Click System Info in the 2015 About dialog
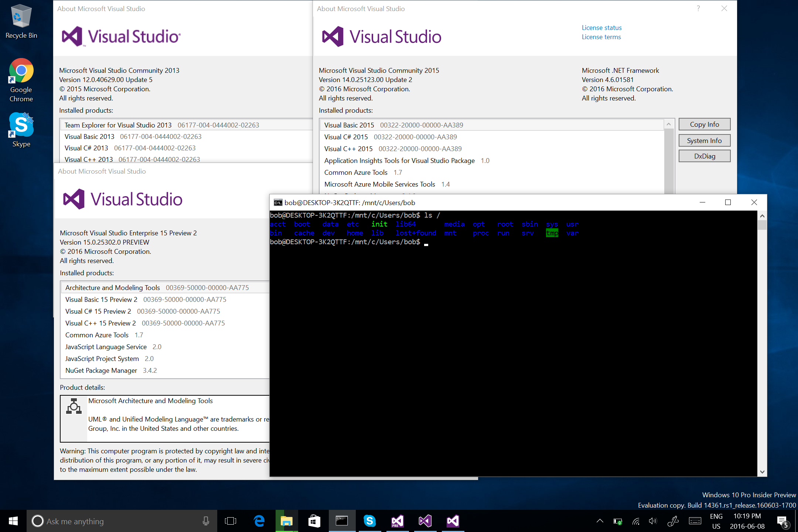 [704, 140]
